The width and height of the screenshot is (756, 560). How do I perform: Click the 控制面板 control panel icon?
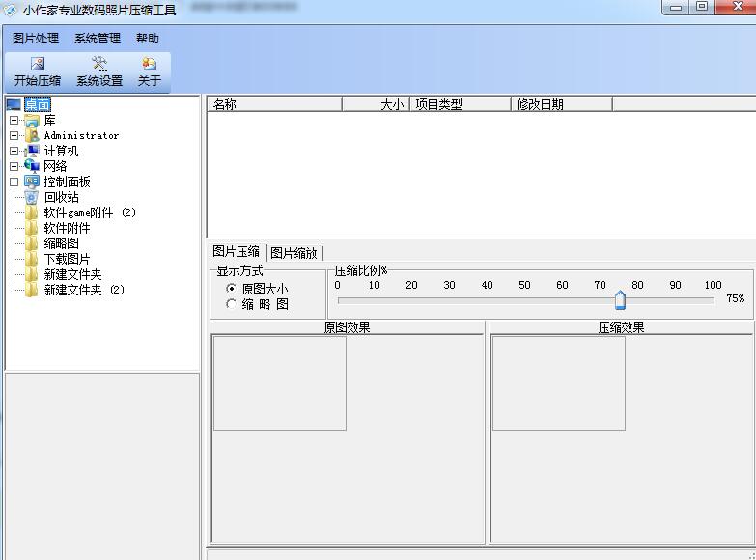point(32,182)
